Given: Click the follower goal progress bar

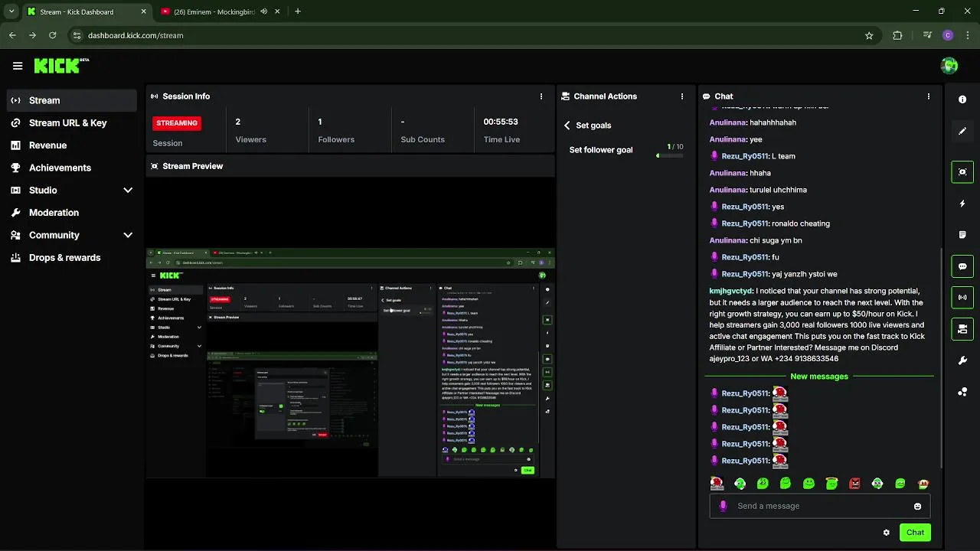Looking at the screenshot, I should (x=670, y=155).
